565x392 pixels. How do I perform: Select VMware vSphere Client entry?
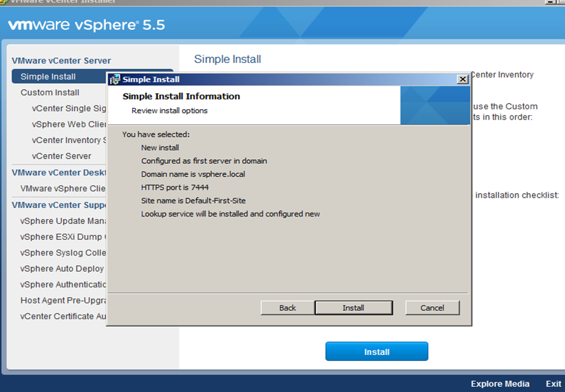pyautogui.click(x=63, y=188)
